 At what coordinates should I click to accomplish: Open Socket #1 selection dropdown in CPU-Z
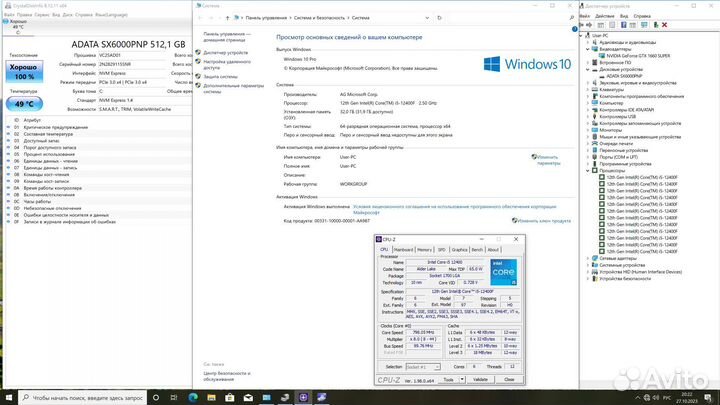coord(423,367)
